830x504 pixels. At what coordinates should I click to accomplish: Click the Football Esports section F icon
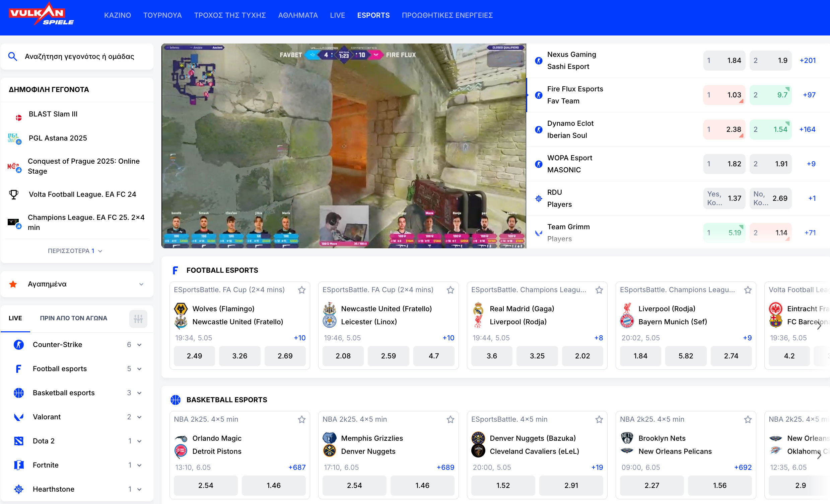[x=176, y=270]
